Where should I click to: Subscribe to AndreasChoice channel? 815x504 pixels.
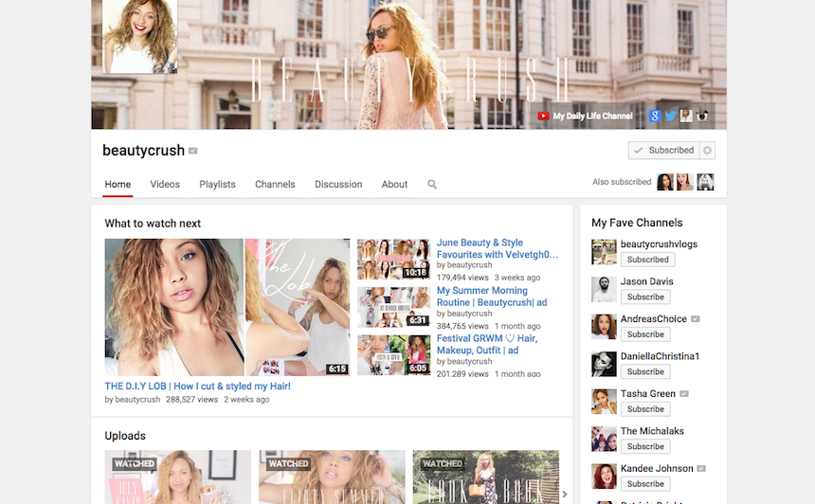coord(645,334)
